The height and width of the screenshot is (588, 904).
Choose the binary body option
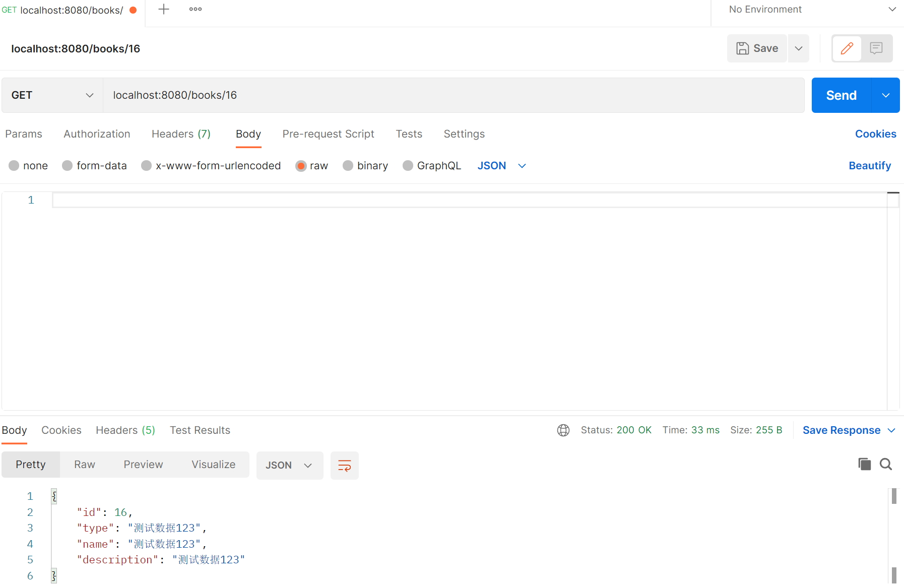348,166
